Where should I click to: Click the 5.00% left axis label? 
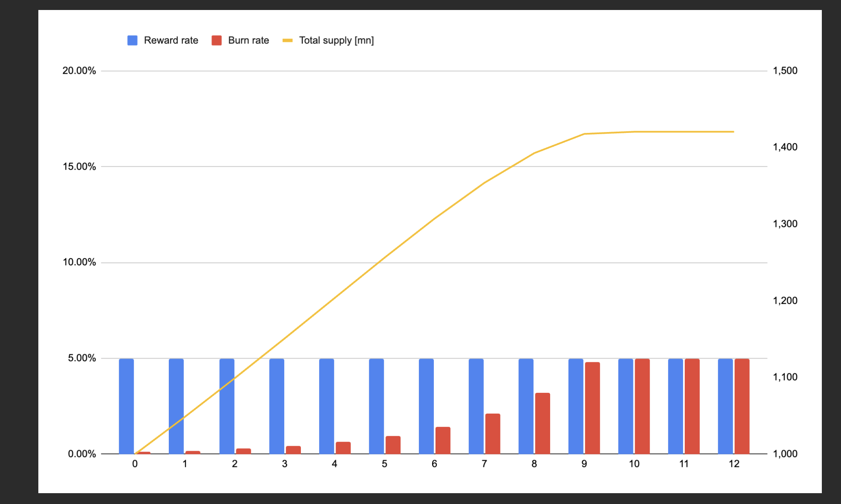82,358
